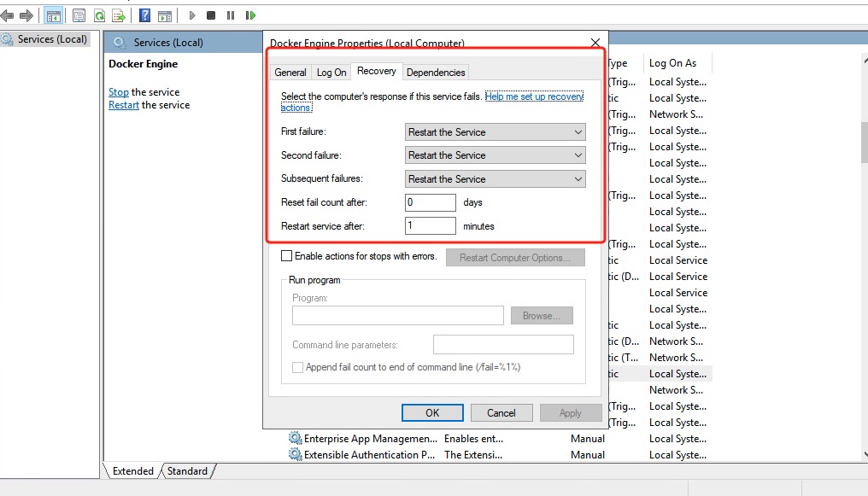Open the Properties toolbar icon
This screenshot has width=868, height=496.
(x=79, y=15)
